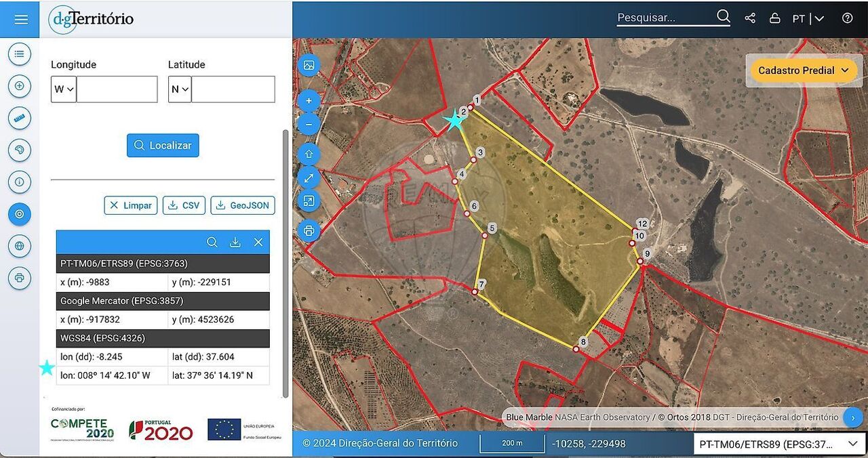Viewport: 868px width, 458px height.
Task: Click the search magnifier in header
Action: pos(724,17)
